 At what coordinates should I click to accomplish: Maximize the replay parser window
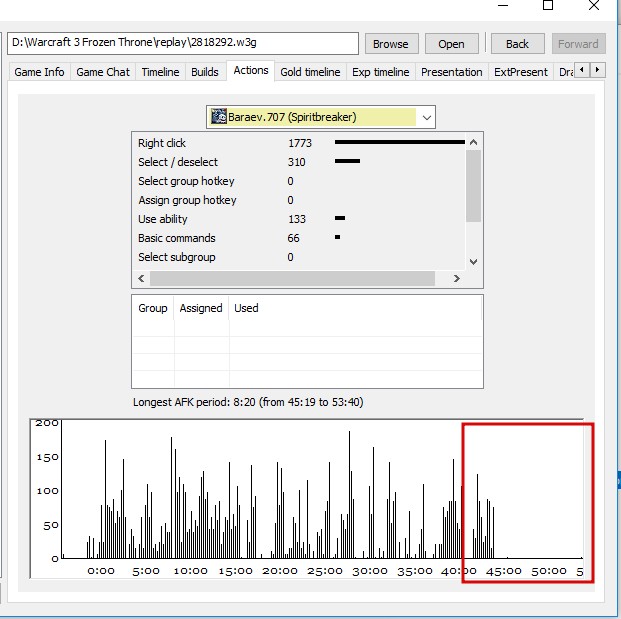point(548,6)
